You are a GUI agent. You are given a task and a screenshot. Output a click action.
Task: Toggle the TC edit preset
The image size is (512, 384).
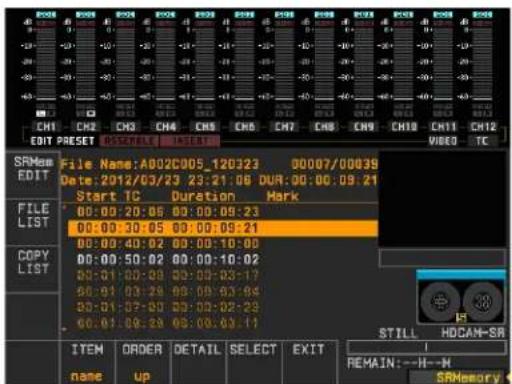(482, 141)
